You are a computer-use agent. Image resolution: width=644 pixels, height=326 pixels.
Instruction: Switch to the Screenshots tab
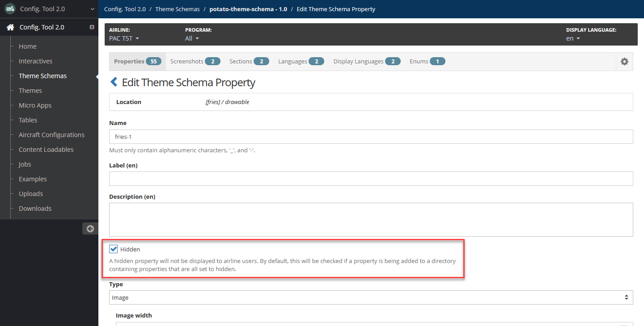tap(195, 62)
